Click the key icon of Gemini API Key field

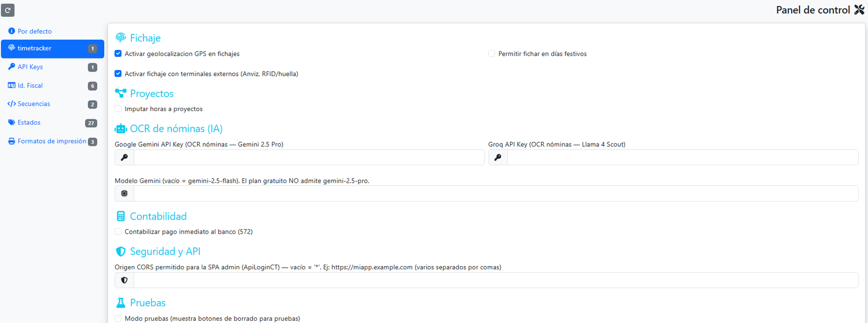pos(124,157)
